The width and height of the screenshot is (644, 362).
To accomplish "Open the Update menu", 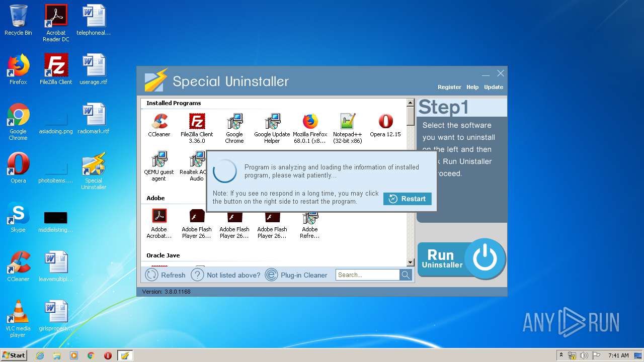I will click(x=494, y=87).
